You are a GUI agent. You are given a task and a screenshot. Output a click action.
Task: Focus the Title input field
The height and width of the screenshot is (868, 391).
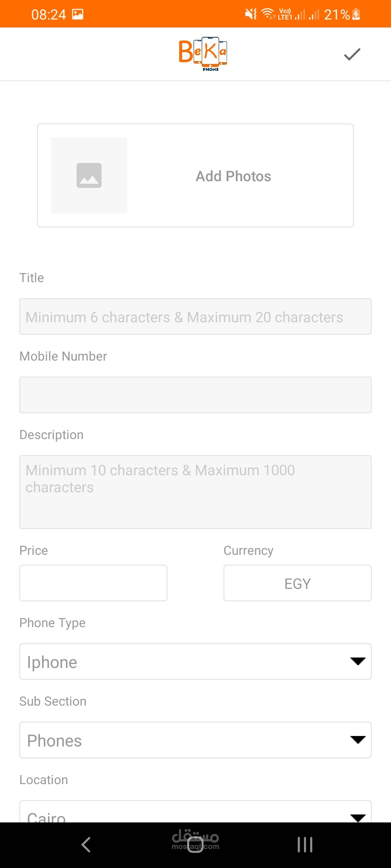(195, 317)
